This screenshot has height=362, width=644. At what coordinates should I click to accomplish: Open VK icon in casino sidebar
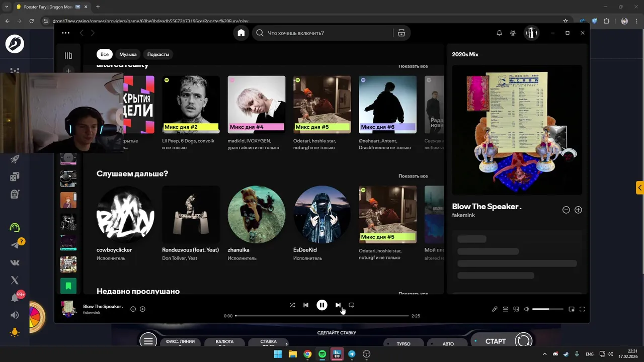[x=15, y=262]
